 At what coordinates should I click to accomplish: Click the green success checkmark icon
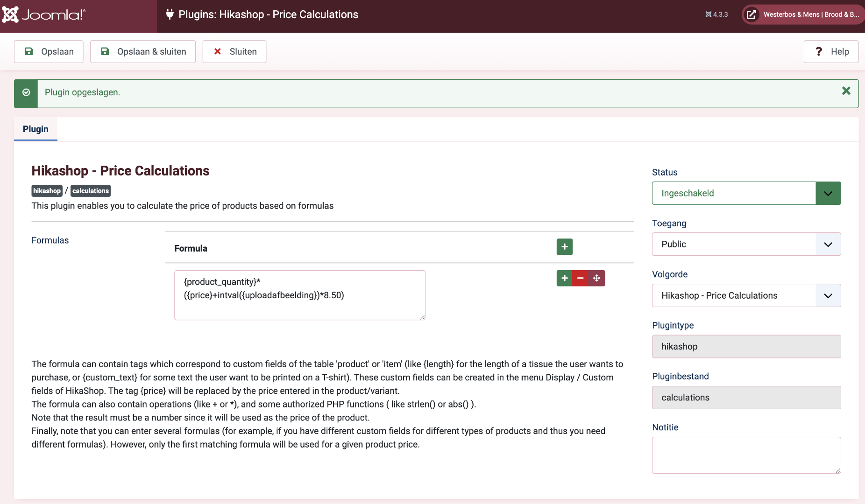click(26, 93)
